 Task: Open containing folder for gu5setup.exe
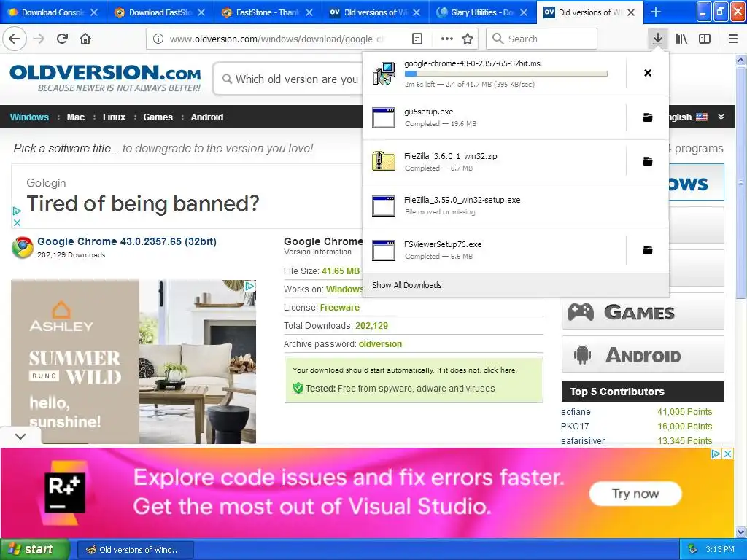[x=648, y=117]
